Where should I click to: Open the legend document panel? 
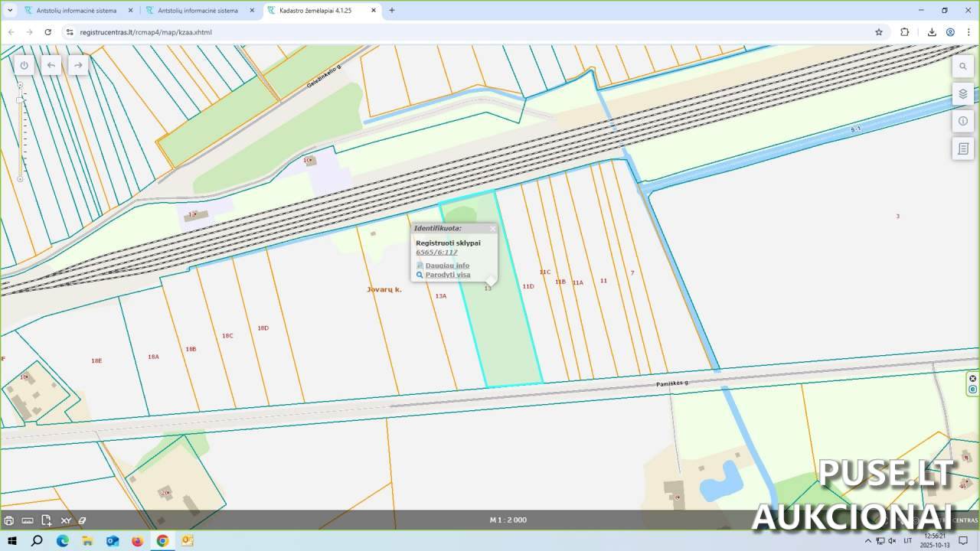[963, 148]
